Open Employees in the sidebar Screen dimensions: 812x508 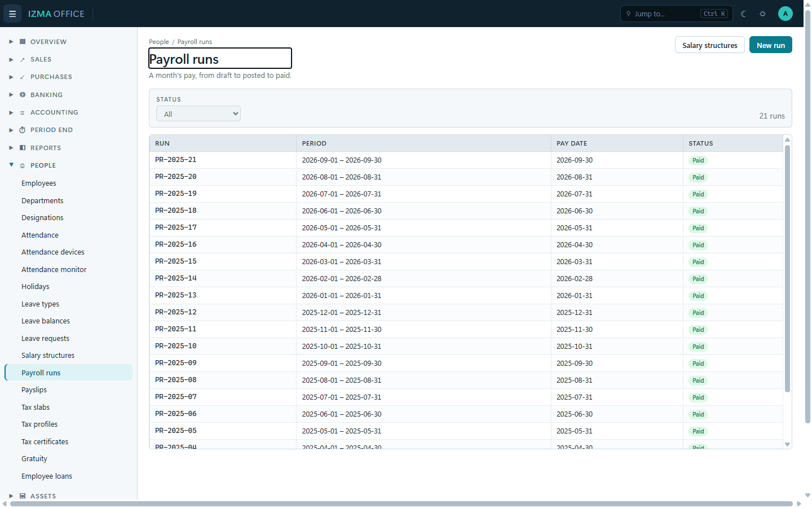(68, 183)
